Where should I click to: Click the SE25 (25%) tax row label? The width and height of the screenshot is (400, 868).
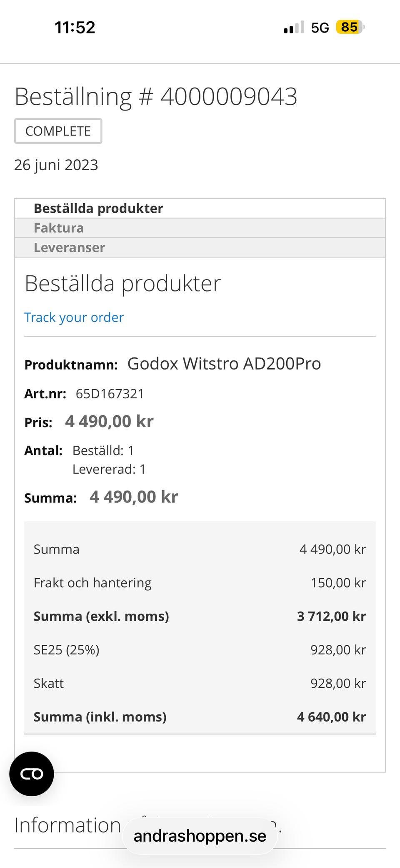tap(67, 650)
